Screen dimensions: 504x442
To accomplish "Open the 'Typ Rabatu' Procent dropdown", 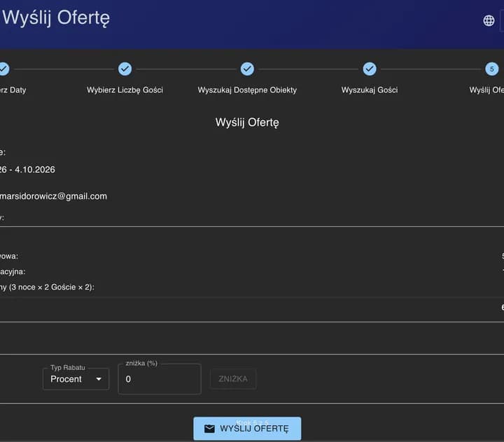I will 76,379.
